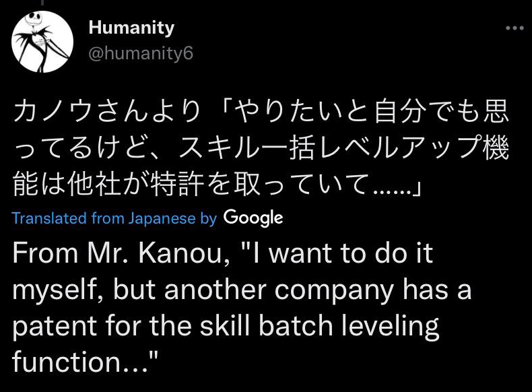The height and width of the screenshot is (392, 532).
Task: Open the Humanity display name profile link
Action: pyautogui.click(x=131, y=28)
